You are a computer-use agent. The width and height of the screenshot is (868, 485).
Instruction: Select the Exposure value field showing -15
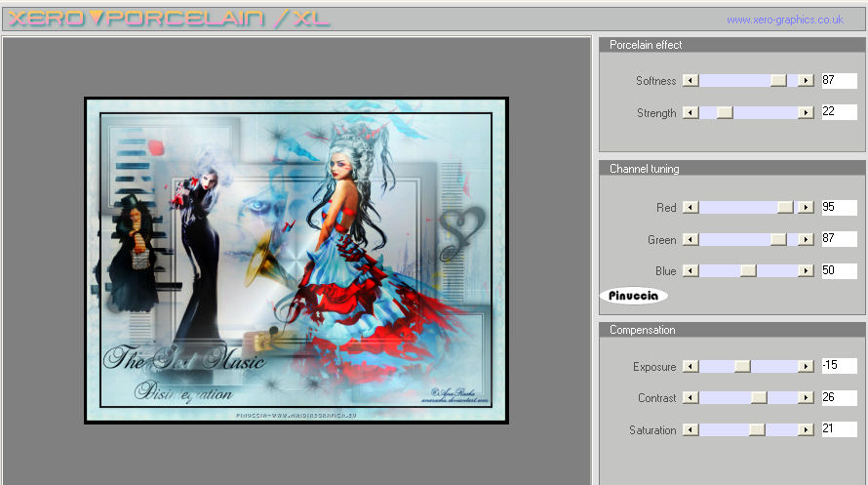(x=839, y=365)
